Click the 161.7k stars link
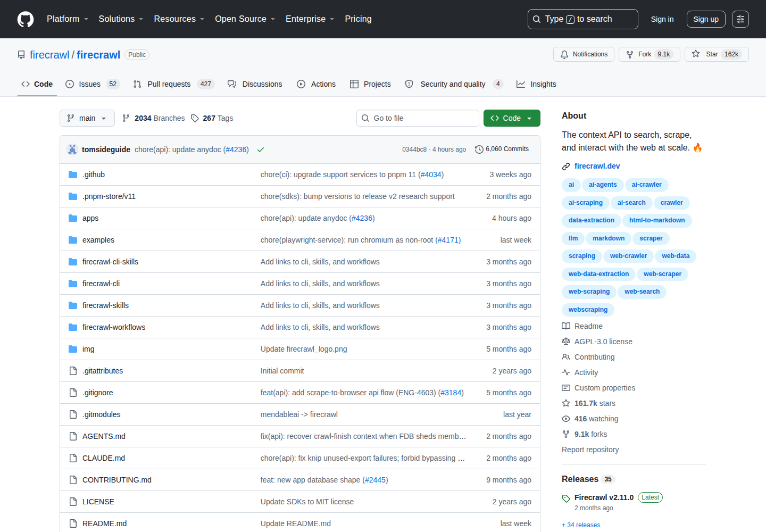The height and width of the screenshot is (532, 766). click(595, 403)
